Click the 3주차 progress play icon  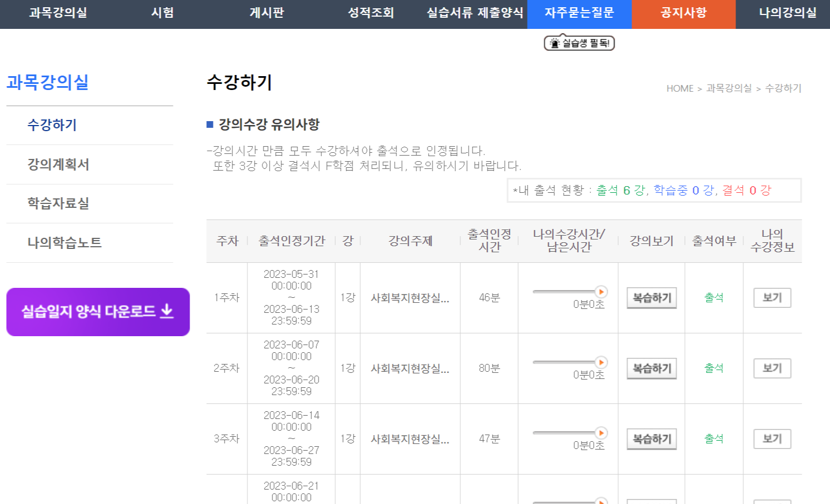pyautogui.click(x=601, y=433)
